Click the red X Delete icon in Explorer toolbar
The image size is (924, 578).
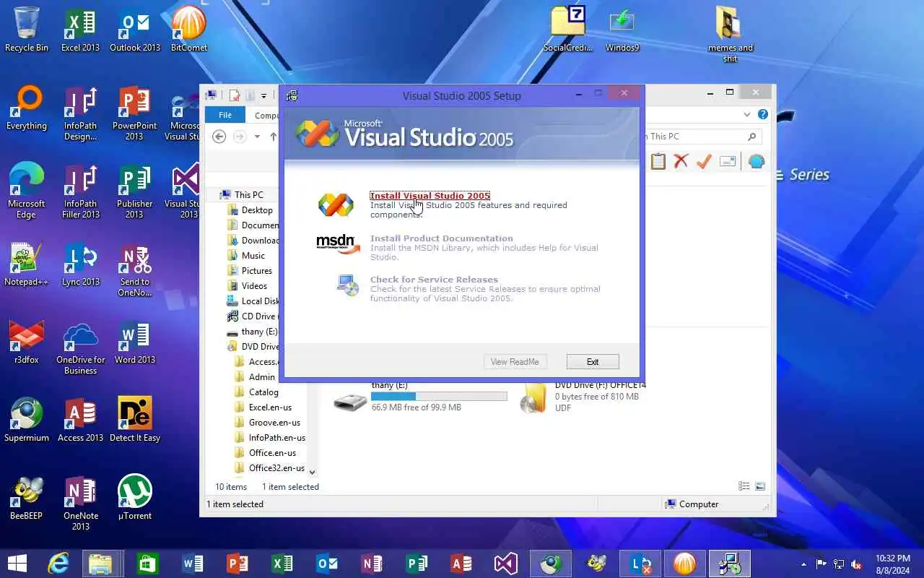[x=681, y=161]
